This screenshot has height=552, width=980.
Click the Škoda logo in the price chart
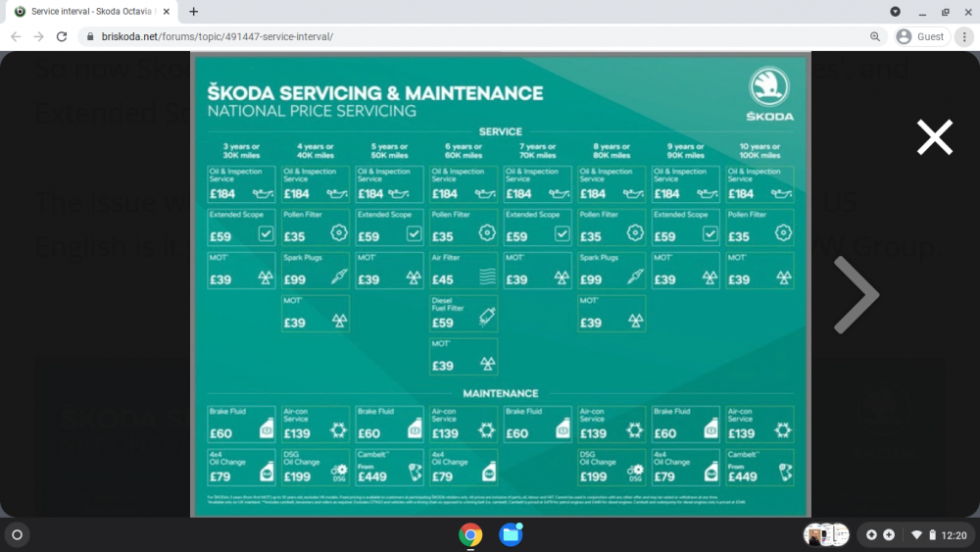[x=769, y=94]
